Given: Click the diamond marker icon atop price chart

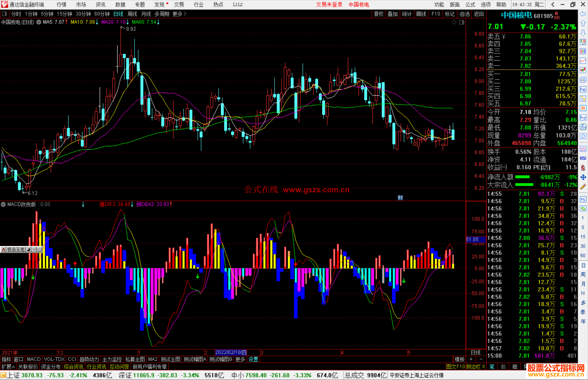Looking at the screenshot, I should click(x=454, y=22).
